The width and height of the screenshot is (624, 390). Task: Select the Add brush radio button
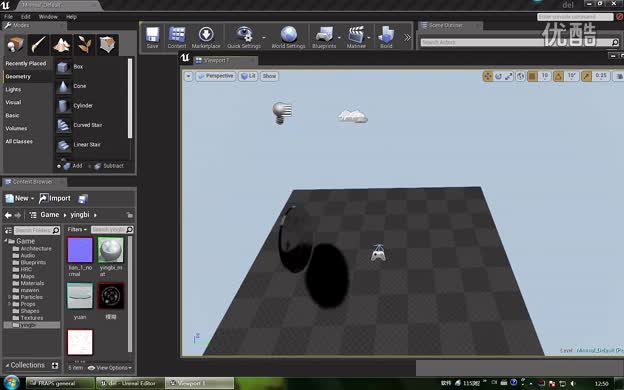point(59,166)
